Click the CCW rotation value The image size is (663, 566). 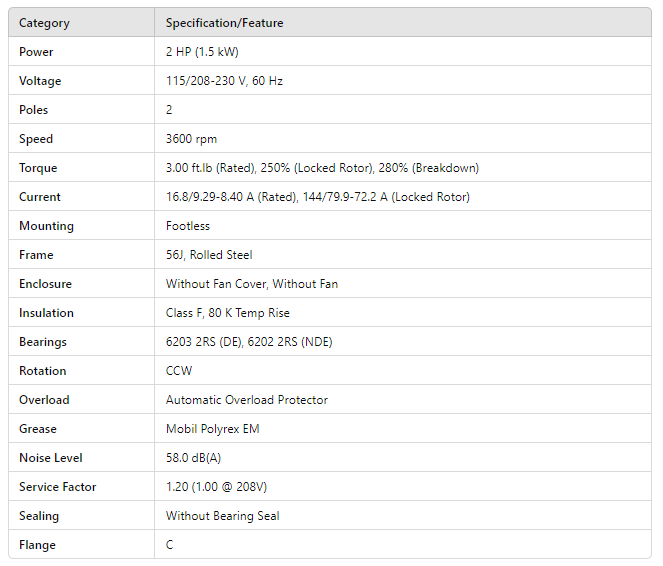179,371
